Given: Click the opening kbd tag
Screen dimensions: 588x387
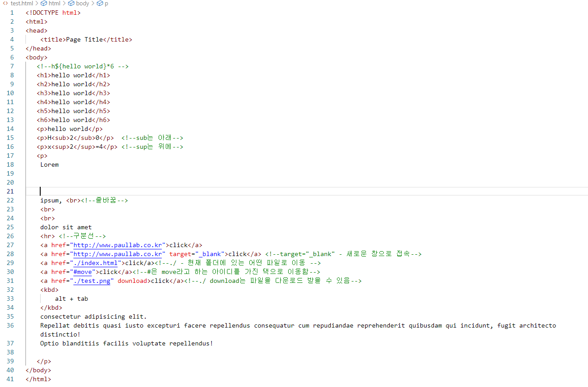Looking at the screenshot, I should pos(50,290).
